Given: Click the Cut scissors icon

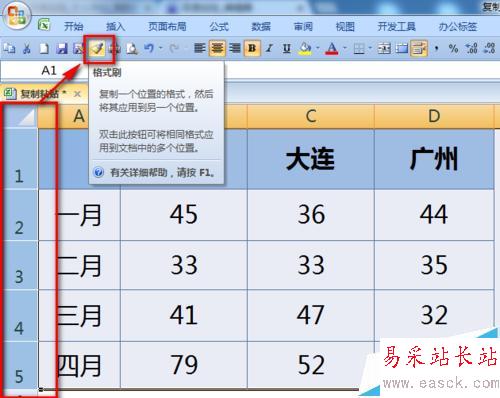Looking at the screenshot, I should (x=27, y=49).
